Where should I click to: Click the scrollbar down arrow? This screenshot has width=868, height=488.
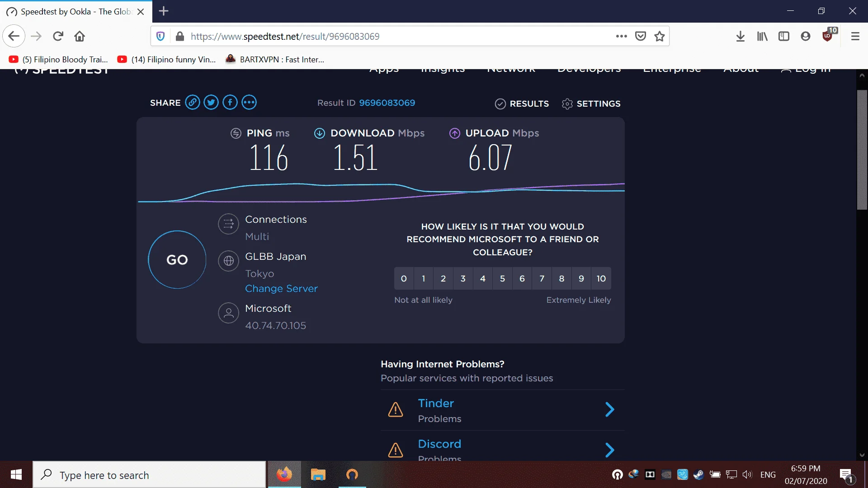coord(862,455)
